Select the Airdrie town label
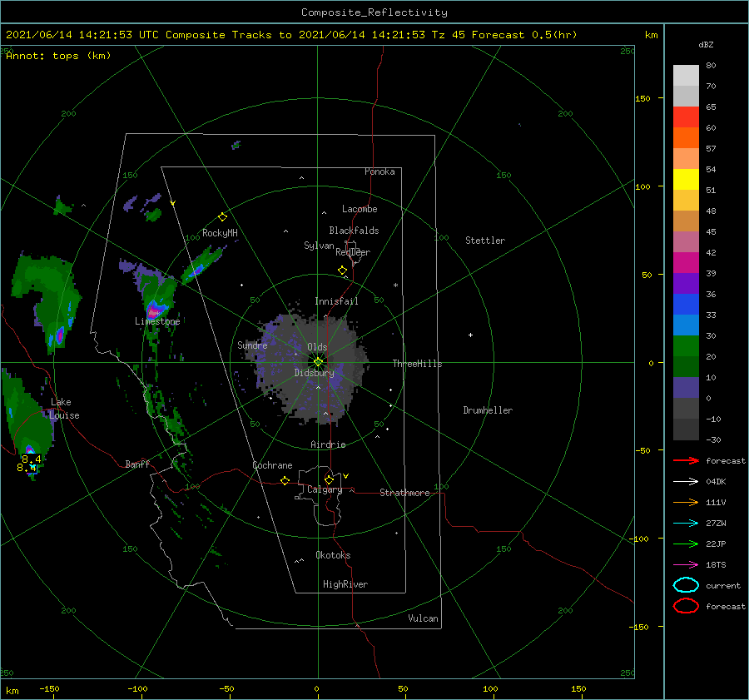Screen dimensions: 749x700 328,444
